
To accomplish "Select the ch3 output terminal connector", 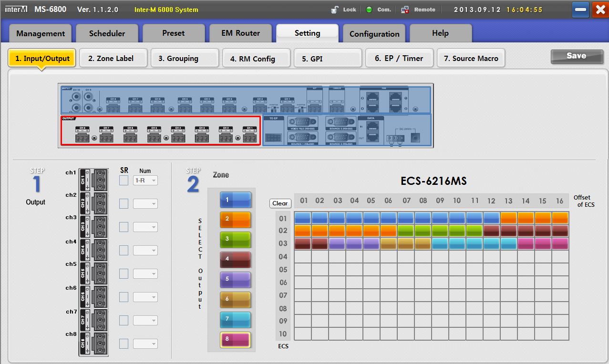I will [x=94, y=227].
